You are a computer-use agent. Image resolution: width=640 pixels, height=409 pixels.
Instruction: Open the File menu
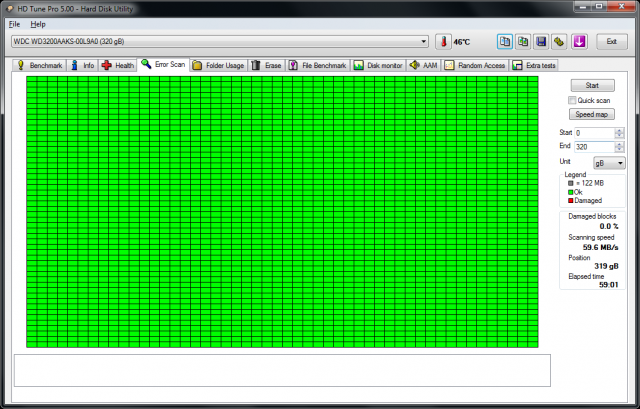14,23
